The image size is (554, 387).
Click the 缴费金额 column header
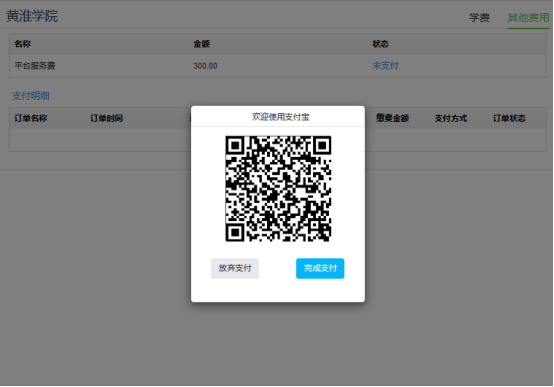click(392, 118)
